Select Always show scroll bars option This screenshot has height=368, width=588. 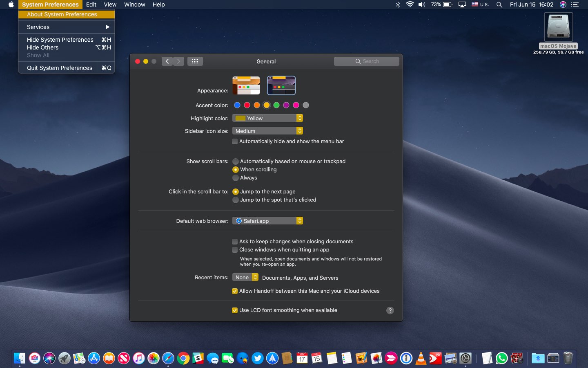click(x=236, y=178)
